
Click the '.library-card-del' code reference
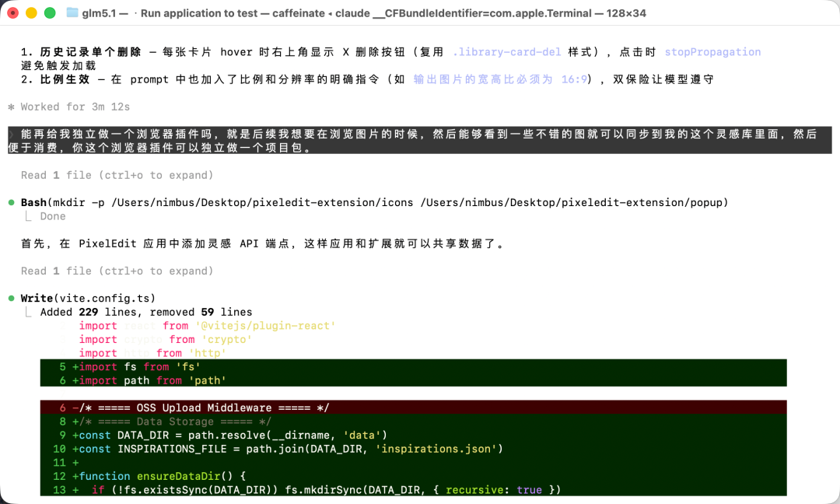click(507, 52)
